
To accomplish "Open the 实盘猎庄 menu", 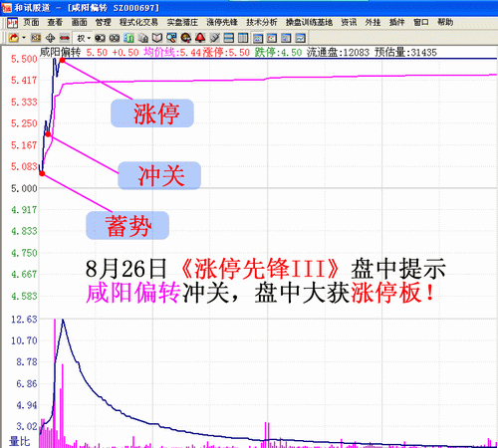I will 182,22.
